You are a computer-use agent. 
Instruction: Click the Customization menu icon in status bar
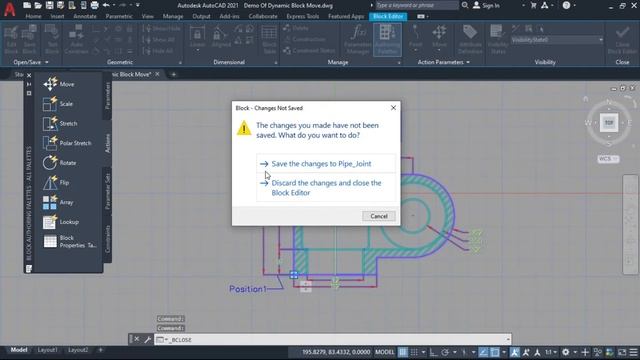point(633,352)
